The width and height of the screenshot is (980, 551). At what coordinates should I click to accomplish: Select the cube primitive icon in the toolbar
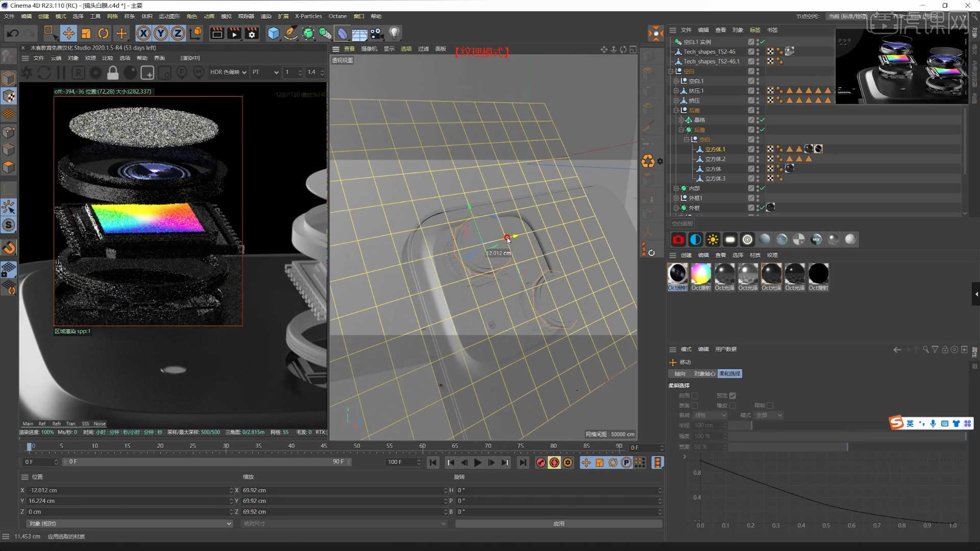(274, 33)
